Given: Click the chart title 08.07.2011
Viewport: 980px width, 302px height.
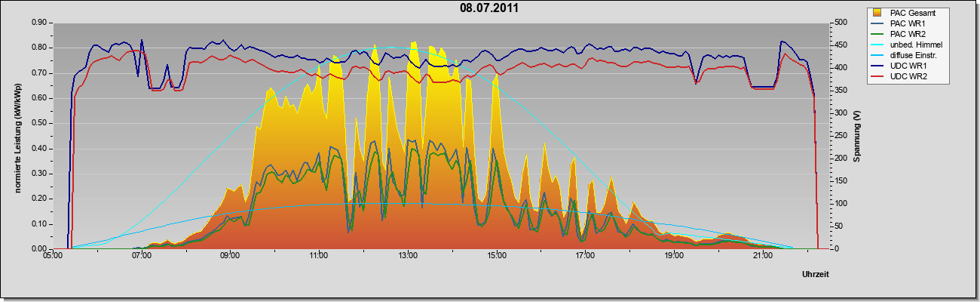Looking at the screenshot, I should (x=489, y=8).
